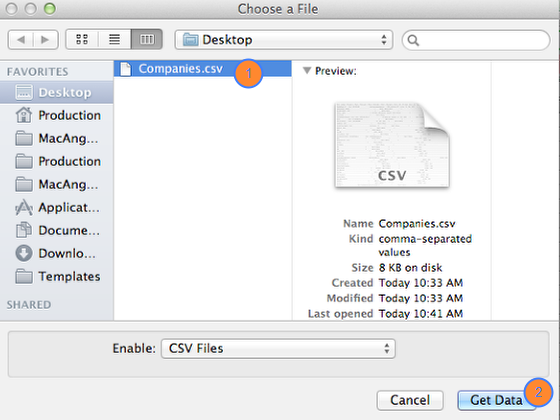Open the Production home folder in sidebar
Screen dimensions: 560x420
pos(57,115)
